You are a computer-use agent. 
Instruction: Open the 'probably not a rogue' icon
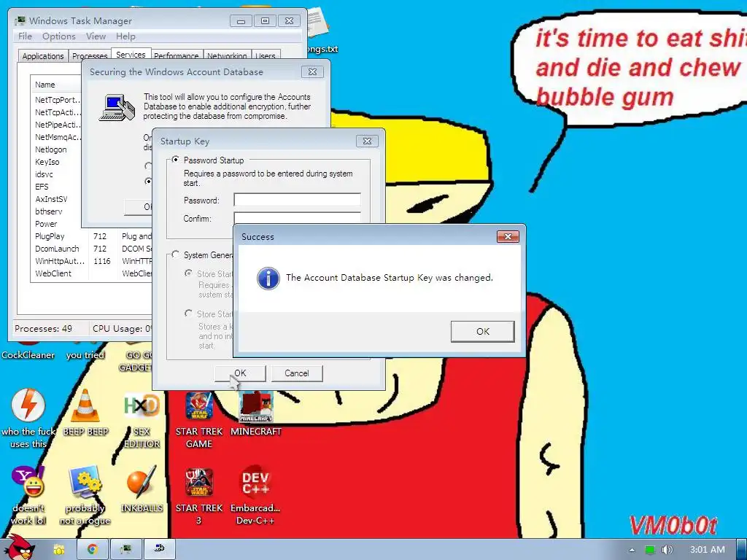pos(85,495)
